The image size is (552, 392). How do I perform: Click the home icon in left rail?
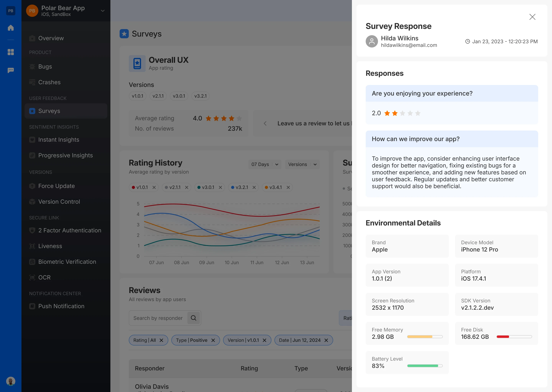pyautogui.click(x=11, y=28)
